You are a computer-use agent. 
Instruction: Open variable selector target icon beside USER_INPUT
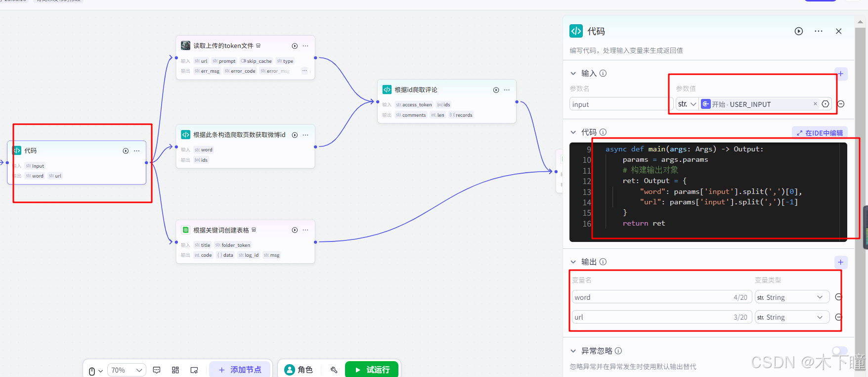point(825,104)
